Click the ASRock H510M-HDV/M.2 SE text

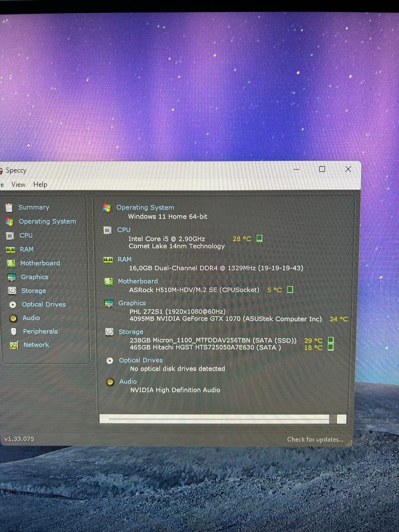[194, 290]
